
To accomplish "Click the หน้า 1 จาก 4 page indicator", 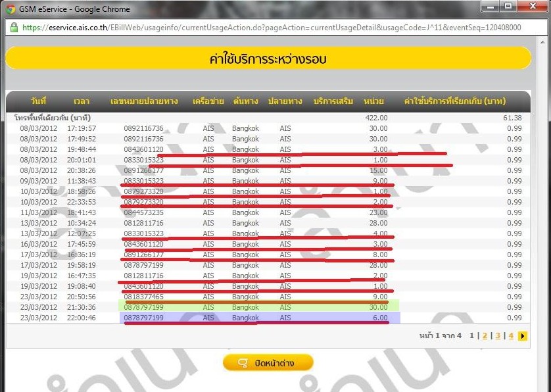I will click(x=441, y=335).
